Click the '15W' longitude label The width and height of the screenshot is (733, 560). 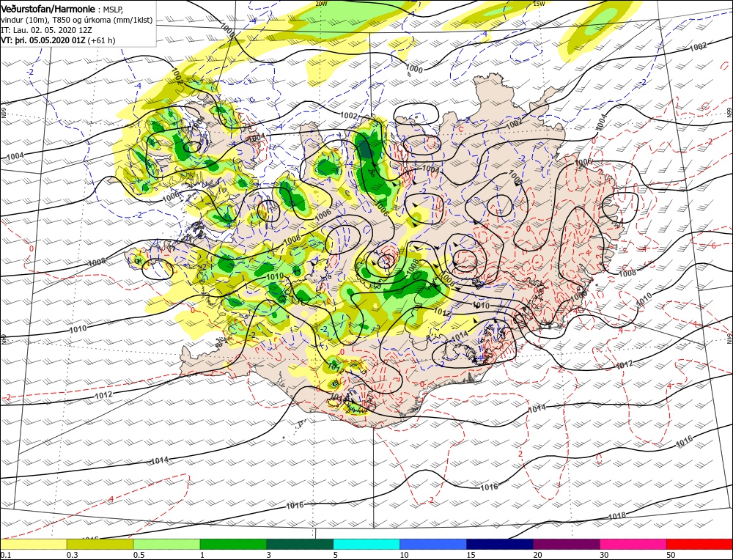539,4
